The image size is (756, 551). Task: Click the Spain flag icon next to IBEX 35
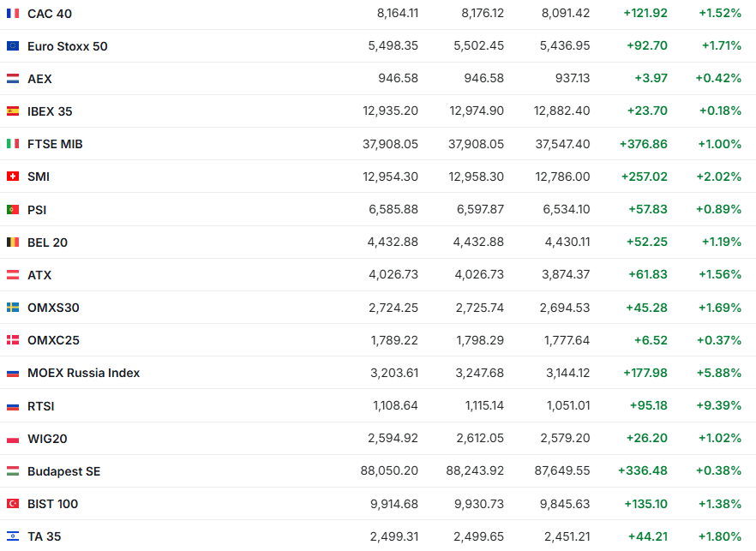tap(13, 111)
